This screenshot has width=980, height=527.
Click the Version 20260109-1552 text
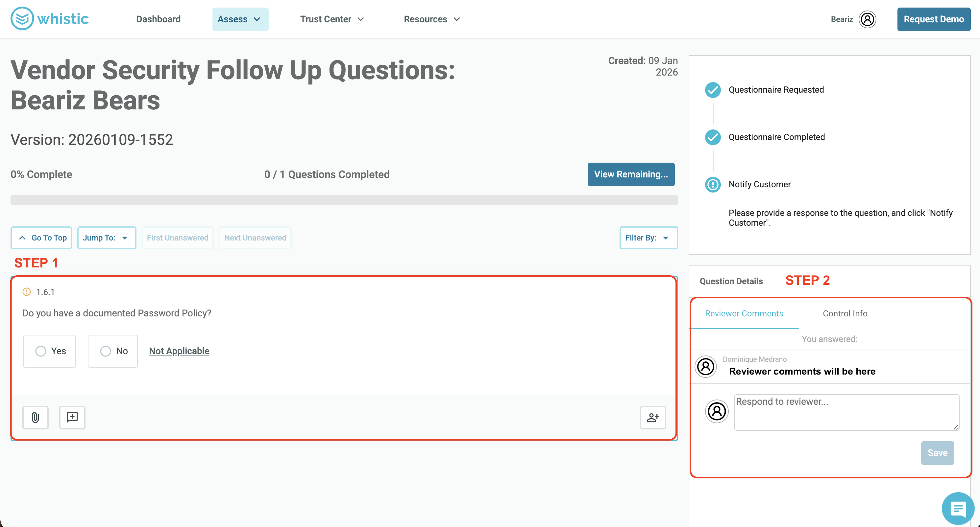pos(92,139)
